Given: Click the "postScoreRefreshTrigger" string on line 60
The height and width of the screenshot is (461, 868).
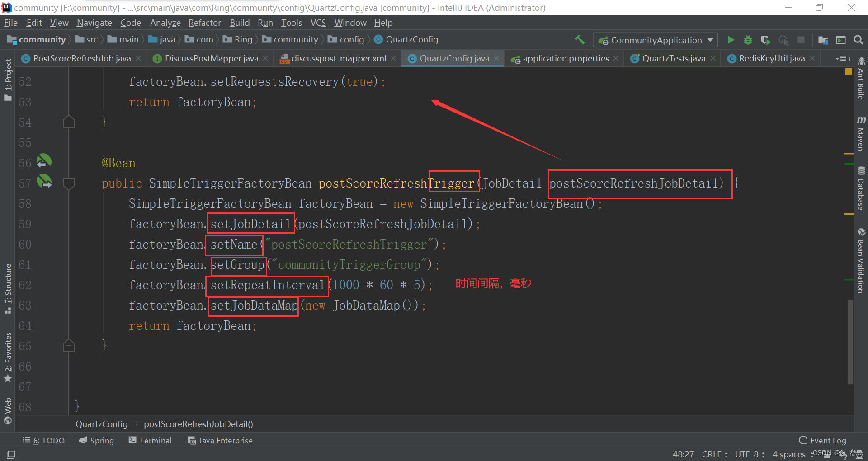Looking at the screenshot, I should pyautogui.click(x=349, y=245).
